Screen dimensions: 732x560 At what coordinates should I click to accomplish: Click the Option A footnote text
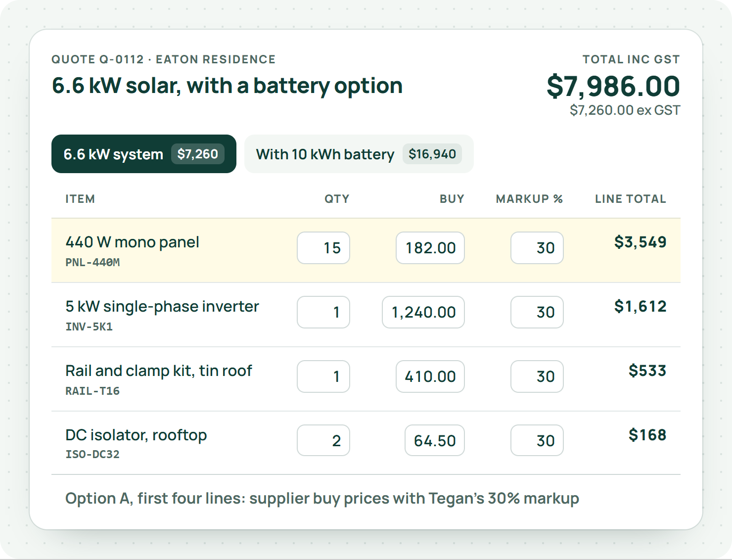pos(322,498)
